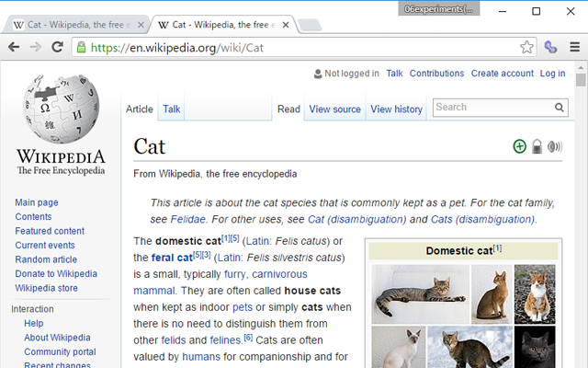Click the page protection padlock icon
588x368 pixels.
pos(537,146)
